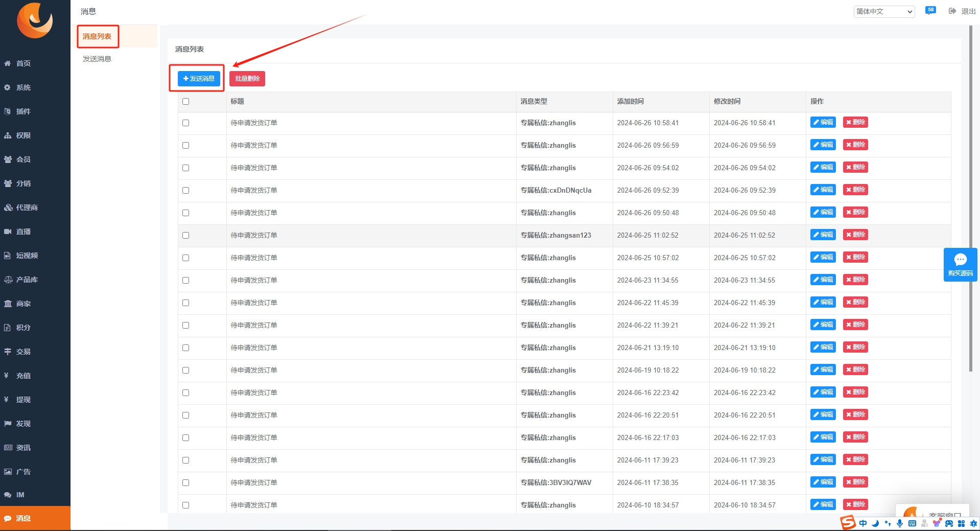The image size is (980, 531).
Task: Click Sogou microphone voice input icon
Action: coord(900,523)
